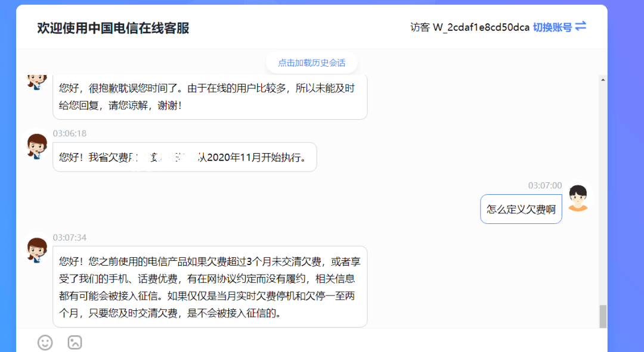
Task: Click the switch account arrows icon
Action: (581, 27)
